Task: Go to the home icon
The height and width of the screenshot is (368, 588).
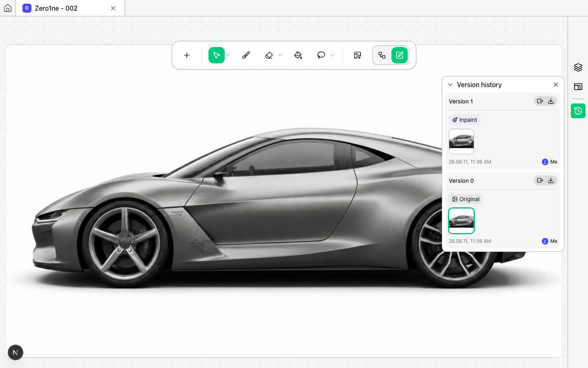Action: click(x=8, y=8)
